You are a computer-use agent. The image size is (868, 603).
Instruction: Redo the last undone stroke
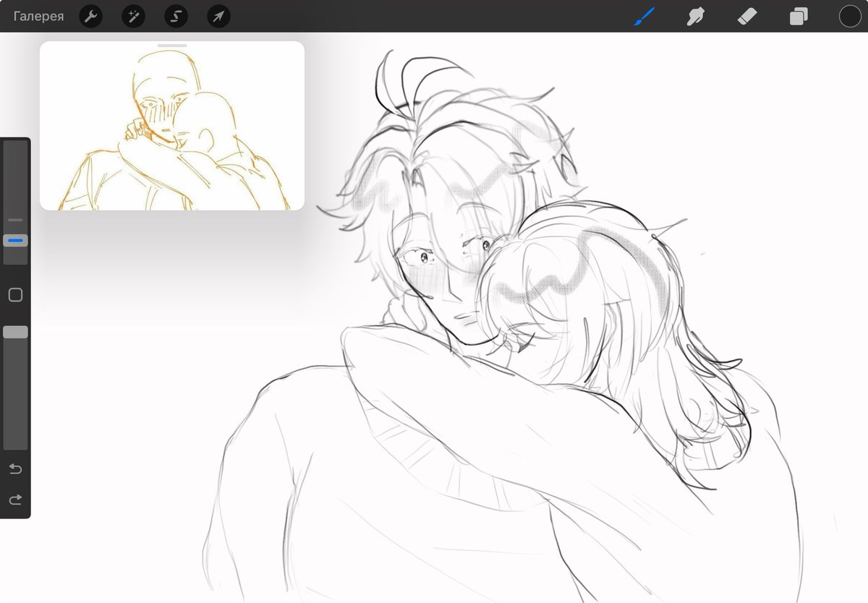(15, 500)
